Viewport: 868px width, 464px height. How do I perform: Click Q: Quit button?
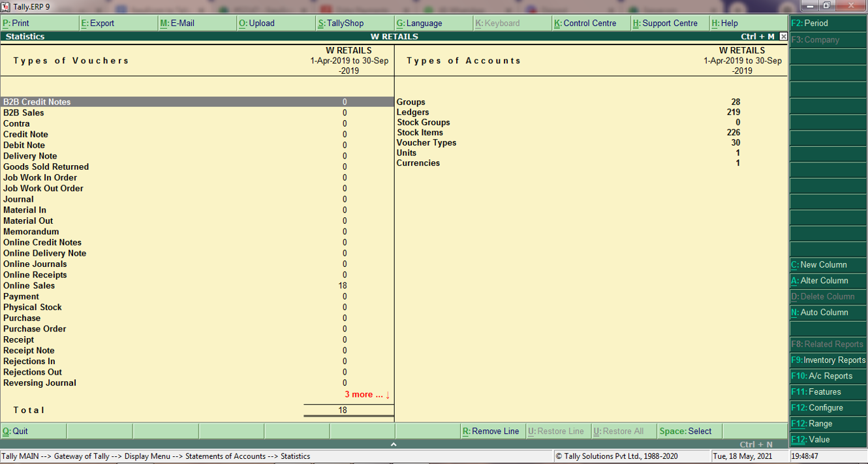[33, 431]
